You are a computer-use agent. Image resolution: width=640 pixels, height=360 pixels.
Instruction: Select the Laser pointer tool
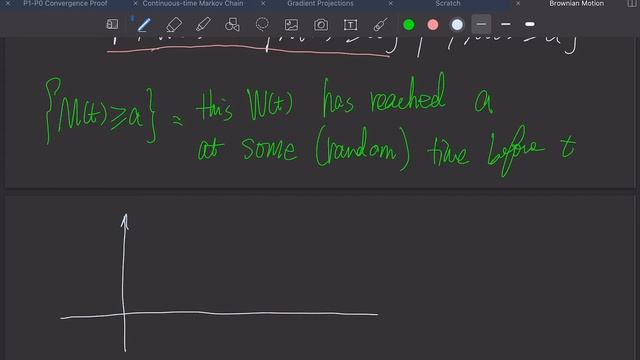pyautogui.click(x=380, y=24)
